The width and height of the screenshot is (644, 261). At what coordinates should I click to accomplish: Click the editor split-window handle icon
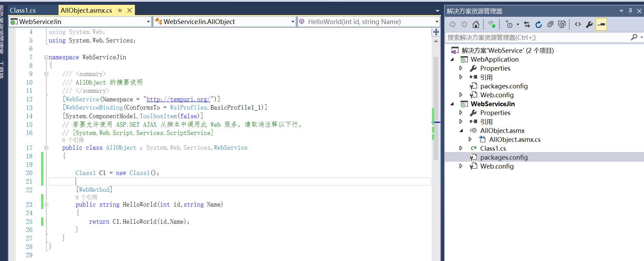point(436,32)
